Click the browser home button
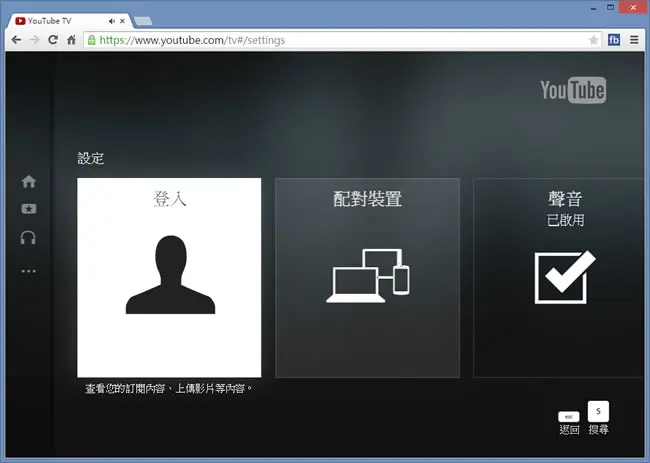Viewport: 650px width, 463px height. (71, 40)
